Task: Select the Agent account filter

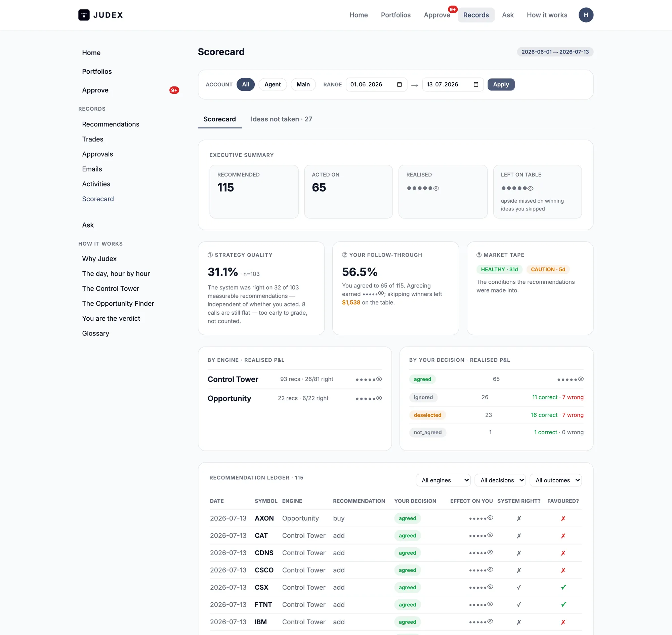Action: (x=272, y=84)
